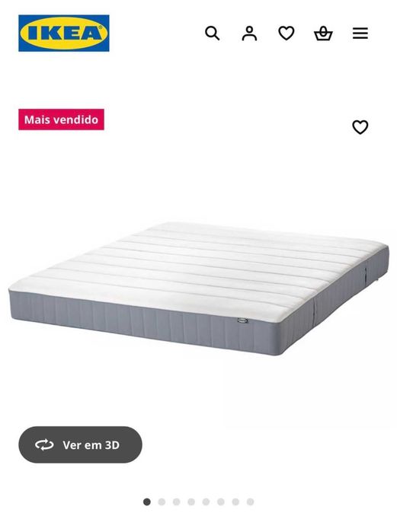Image resolution: width=397 pixels, height=532 pixels.
Task: Jump to the third carousel image dot
Action: coord(176,502)
